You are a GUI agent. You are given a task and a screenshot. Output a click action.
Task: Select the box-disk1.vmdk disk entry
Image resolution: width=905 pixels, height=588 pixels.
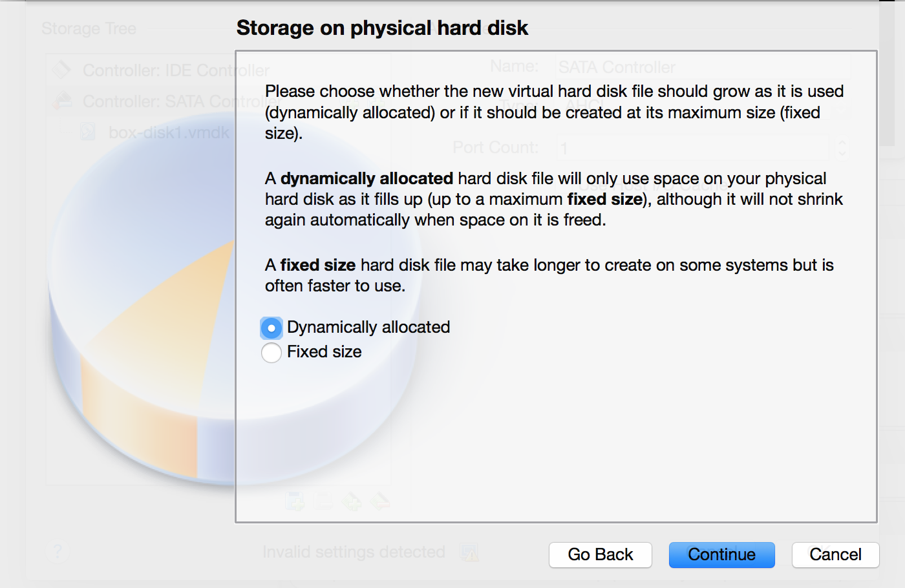(168, 132)
